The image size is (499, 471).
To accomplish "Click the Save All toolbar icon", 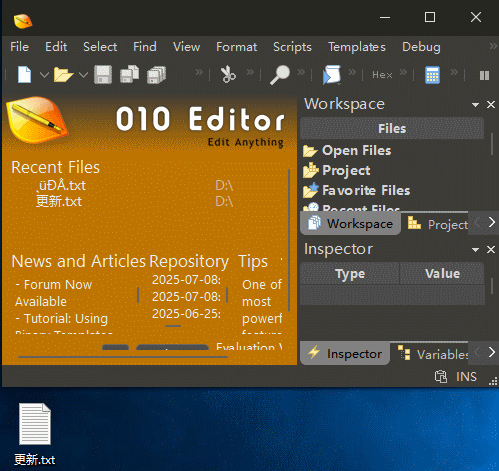I will click(156, 74).
